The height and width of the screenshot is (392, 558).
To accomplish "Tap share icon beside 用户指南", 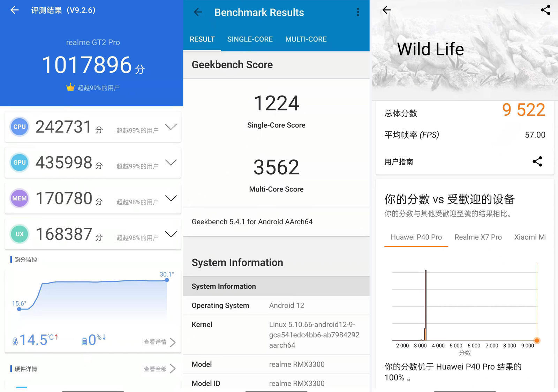I will tap(537, 161).
